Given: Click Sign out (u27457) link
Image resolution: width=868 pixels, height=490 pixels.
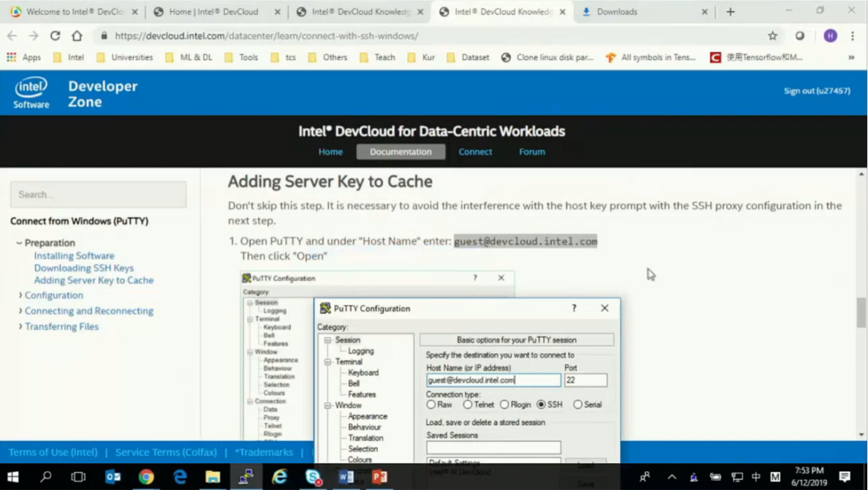Looking at the screenshot, I should 817,91.
